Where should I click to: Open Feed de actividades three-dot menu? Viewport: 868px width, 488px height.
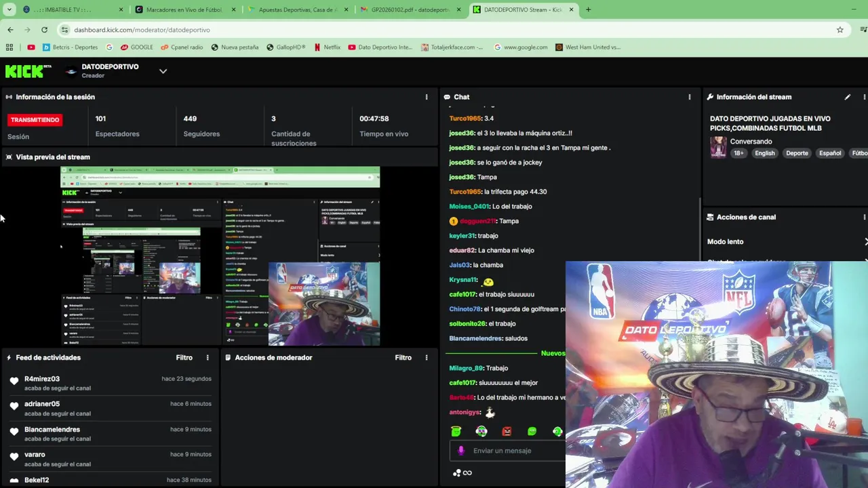tap(208, 357)
